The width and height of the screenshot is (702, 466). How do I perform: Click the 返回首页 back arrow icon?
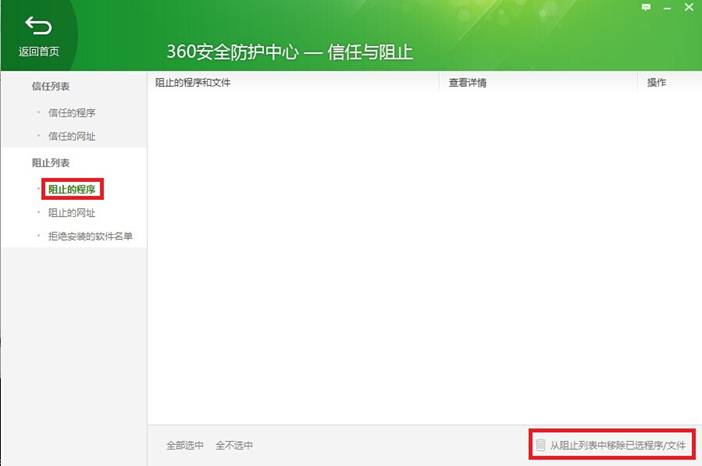(x=39, y=26)
